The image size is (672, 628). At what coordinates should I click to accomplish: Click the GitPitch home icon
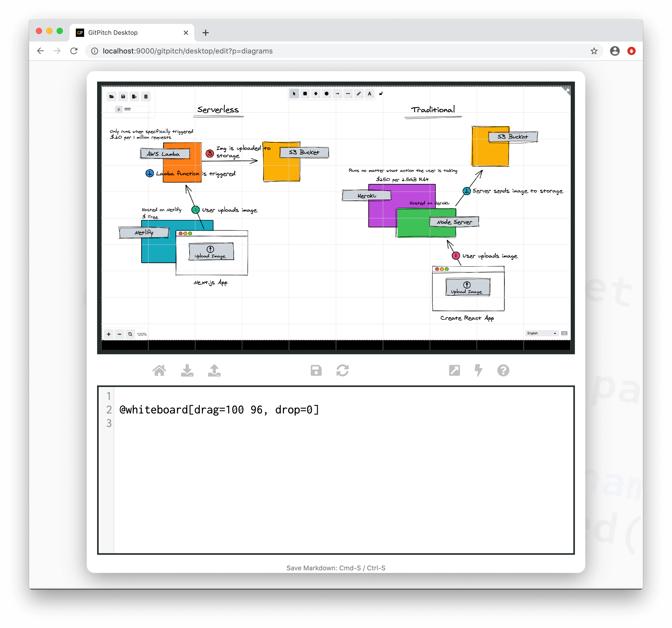coord(159,371)
